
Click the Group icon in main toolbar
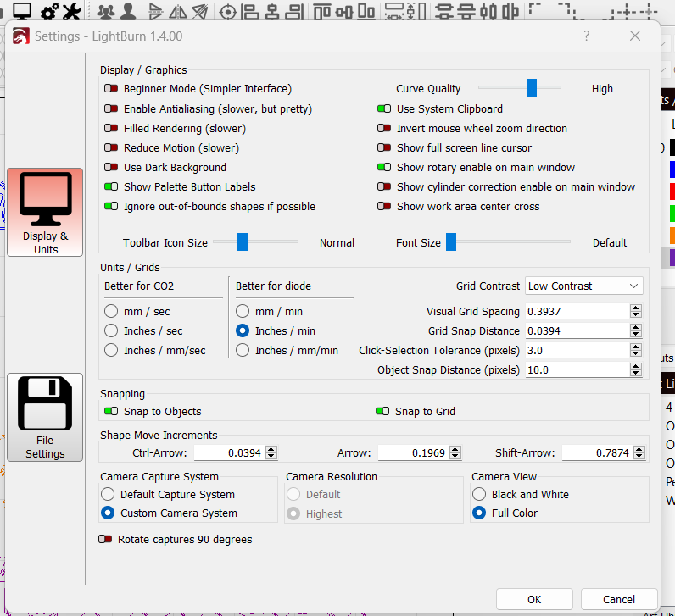point(105,12)
